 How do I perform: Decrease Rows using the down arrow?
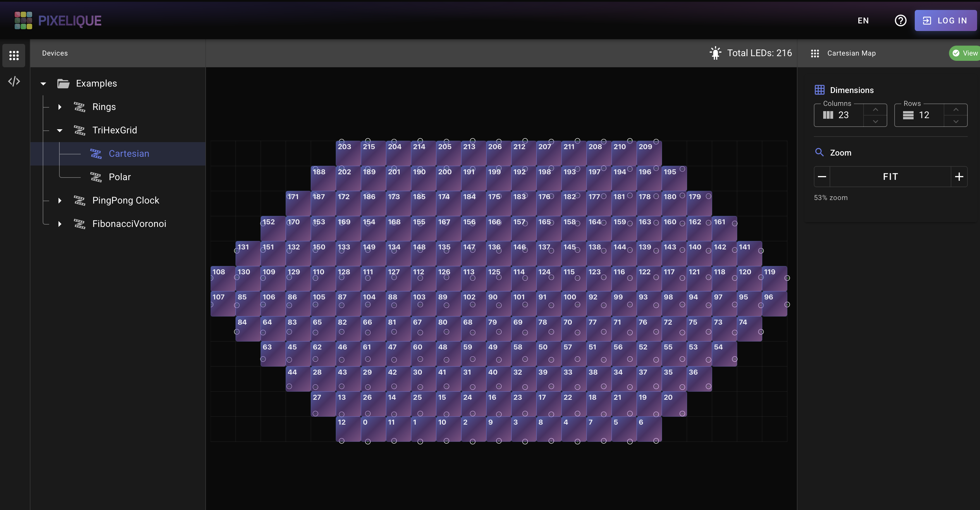pyautogui.click(x=956, y=122)
